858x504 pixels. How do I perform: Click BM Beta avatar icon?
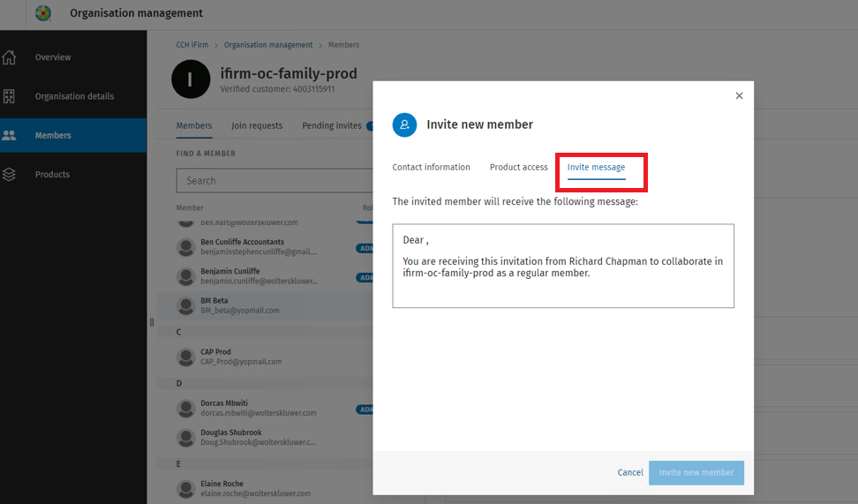(186, 305)
